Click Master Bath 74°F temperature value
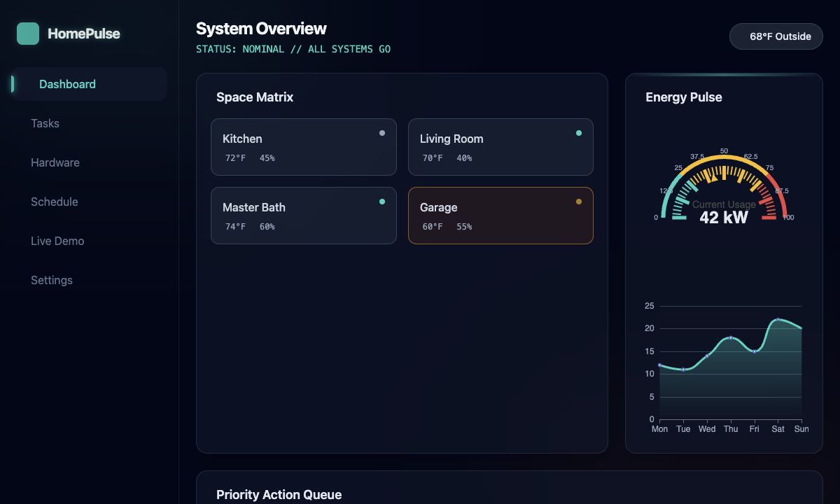Screen dimensions: 840x504 [236, 227]
